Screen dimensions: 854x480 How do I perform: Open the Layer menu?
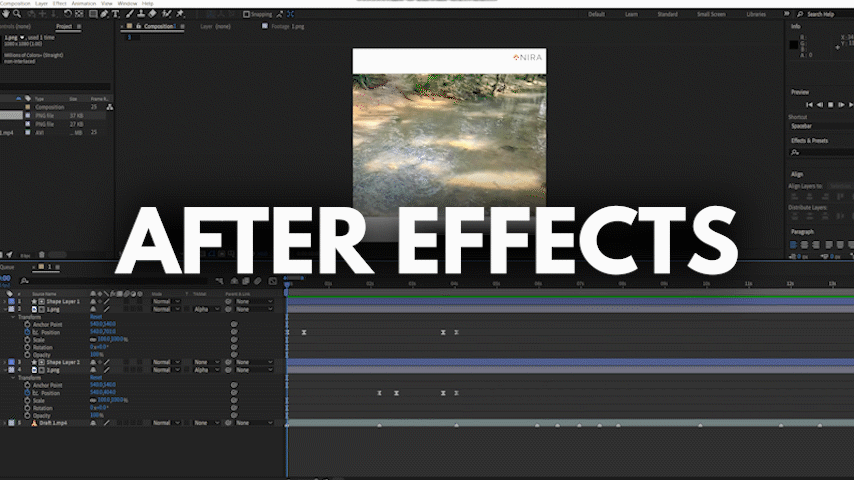click(x=41, y=3)
